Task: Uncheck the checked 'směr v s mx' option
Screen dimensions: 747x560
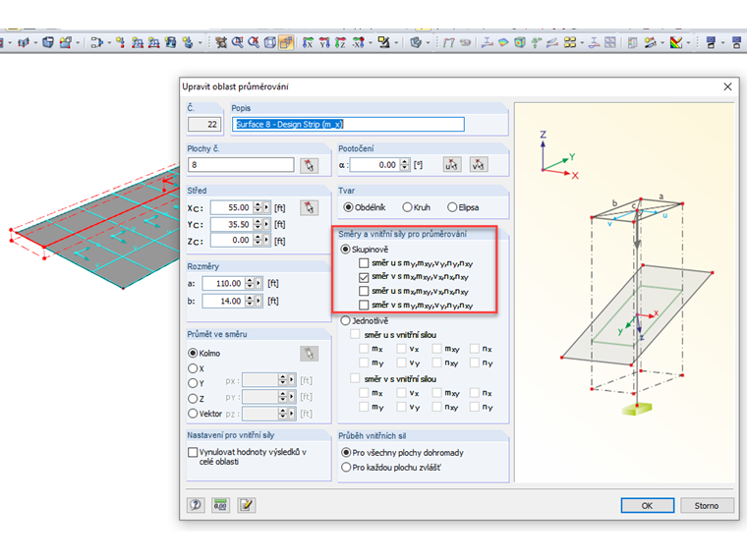Action: click(364, 278)
